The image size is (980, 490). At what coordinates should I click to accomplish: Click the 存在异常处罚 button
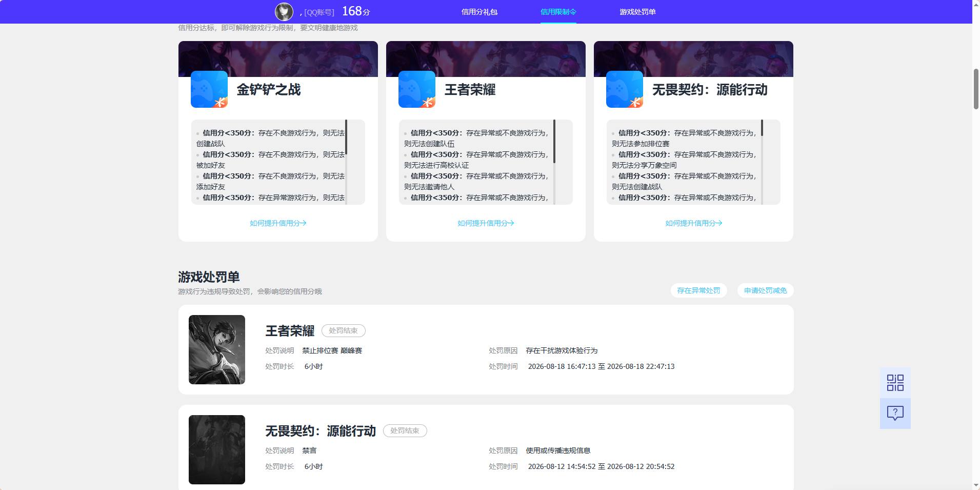tap(698, 290)
